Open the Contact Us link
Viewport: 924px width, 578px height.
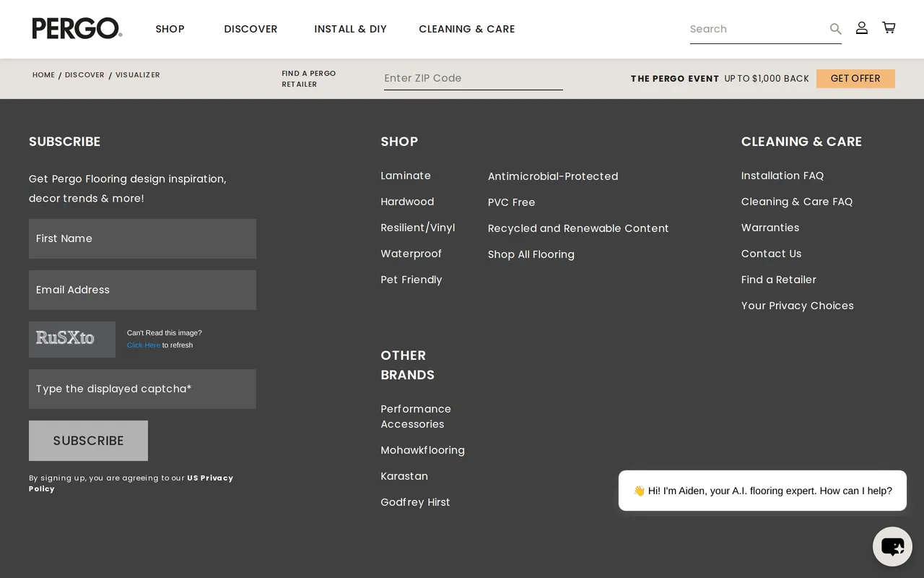(x=772, y=254)
